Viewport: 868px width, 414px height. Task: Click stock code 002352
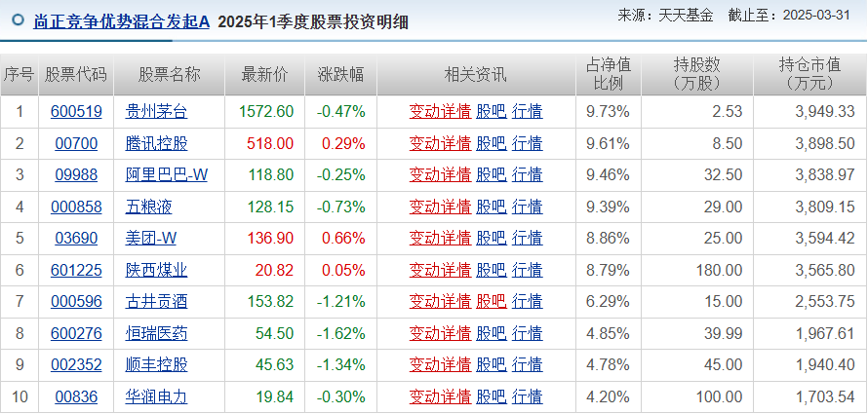[x=76, y=364]
